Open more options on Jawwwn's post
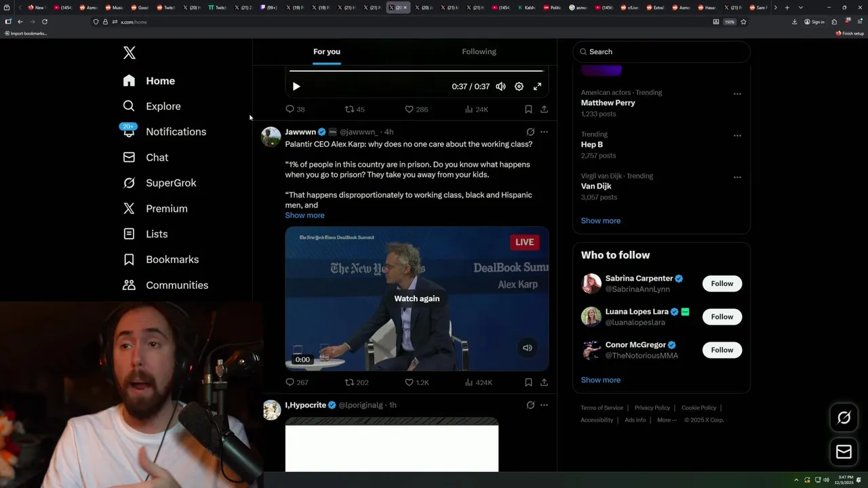Screen dimensions: 868x488 coord(544,132)
